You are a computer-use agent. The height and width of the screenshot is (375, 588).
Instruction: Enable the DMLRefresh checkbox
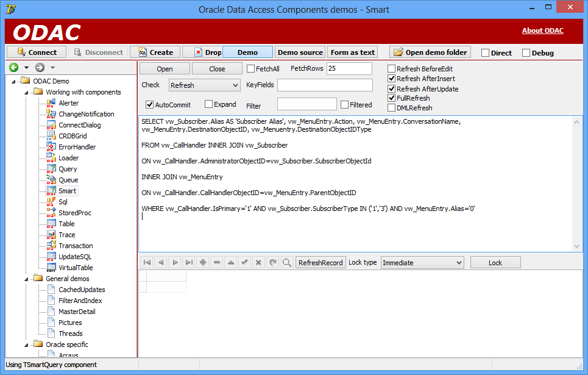pos(392,108)
